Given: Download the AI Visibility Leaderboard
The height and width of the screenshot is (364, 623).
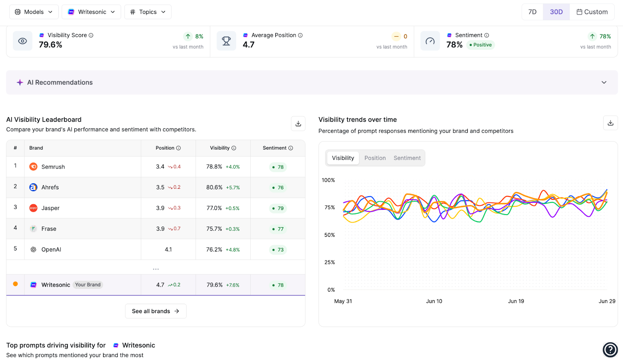Looking at the screenshot, I should 298,123.
